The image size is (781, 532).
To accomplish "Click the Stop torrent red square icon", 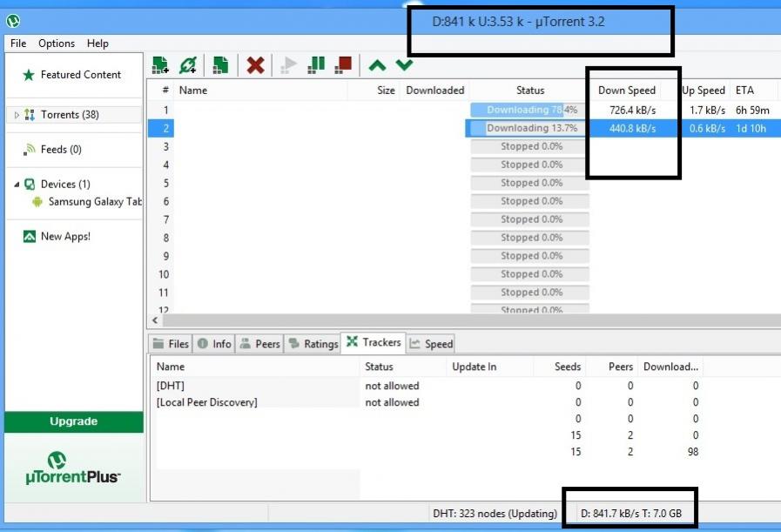I will point(343,64).
